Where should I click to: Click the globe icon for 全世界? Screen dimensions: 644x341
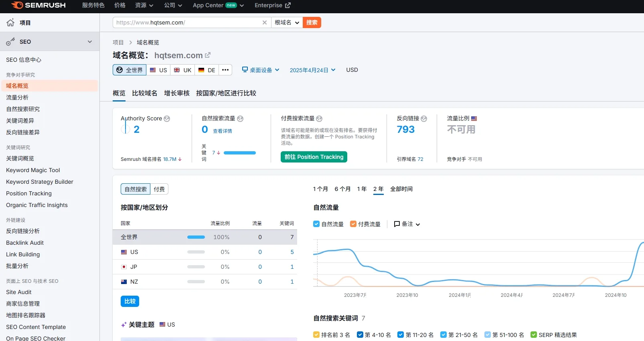point(119,70)
